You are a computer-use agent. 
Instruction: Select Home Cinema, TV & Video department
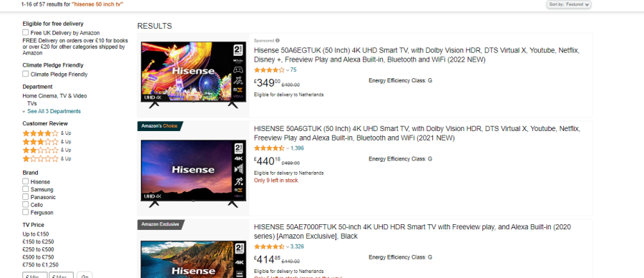tap(54, 96)
